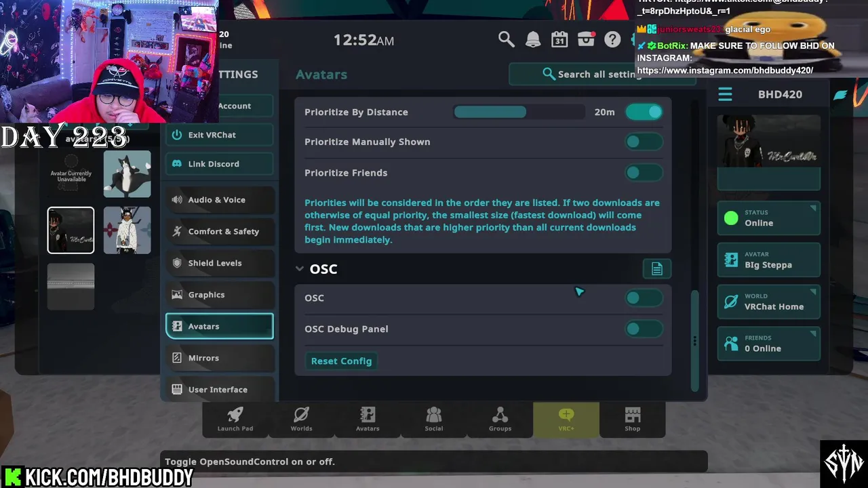Open the Friends 0 Online dropdown
The image size is (868, 488).
click(768, 344)
